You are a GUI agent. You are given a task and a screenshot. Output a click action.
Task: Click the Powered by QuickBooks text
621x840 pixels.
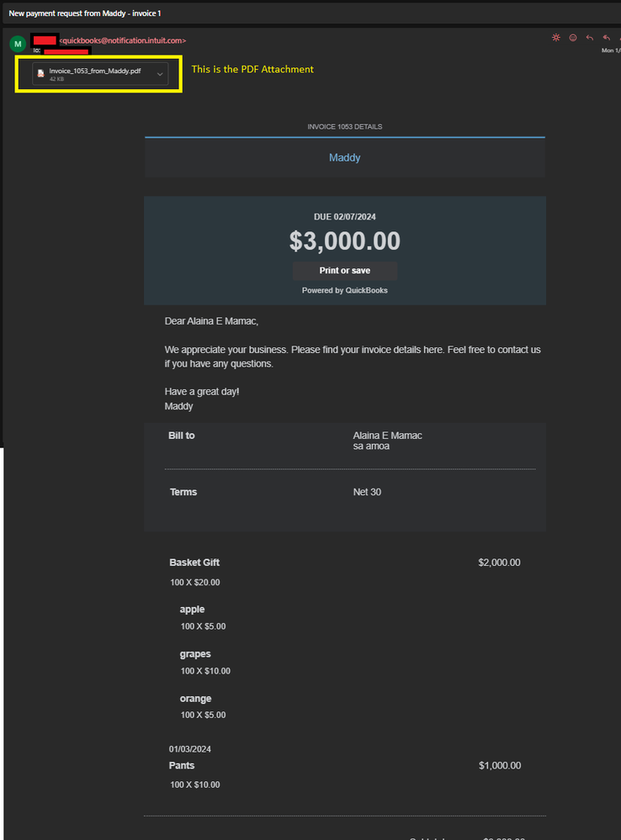(x=344, y=290)
